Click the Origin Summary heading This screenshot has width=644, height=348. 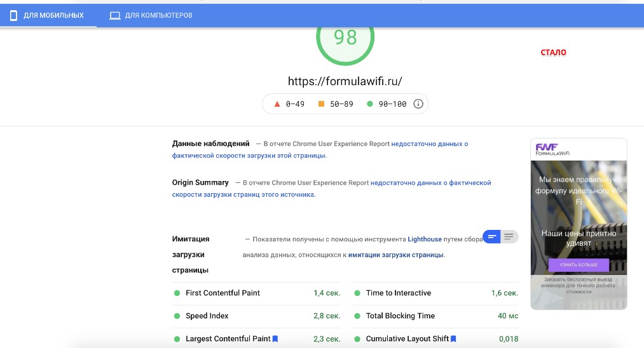pyautogui.click(x=200, y=183)
